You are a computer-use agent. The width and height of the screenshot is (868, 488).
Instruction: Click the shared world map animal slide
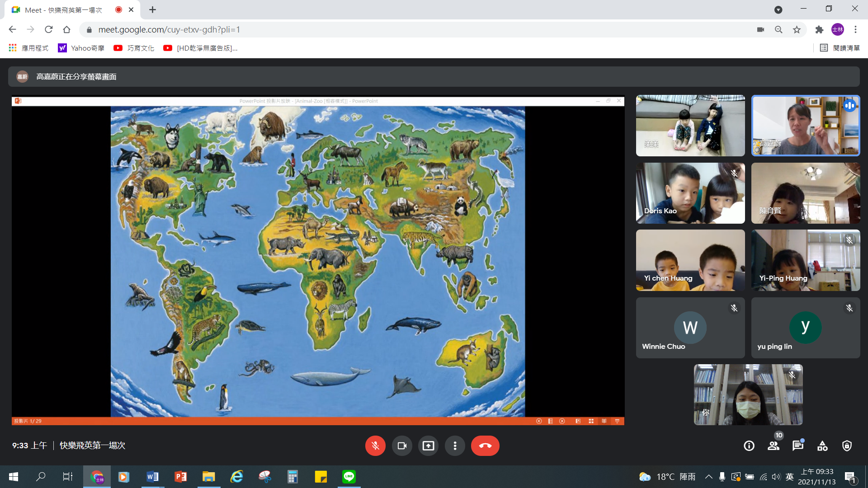[x=318, y=261]
